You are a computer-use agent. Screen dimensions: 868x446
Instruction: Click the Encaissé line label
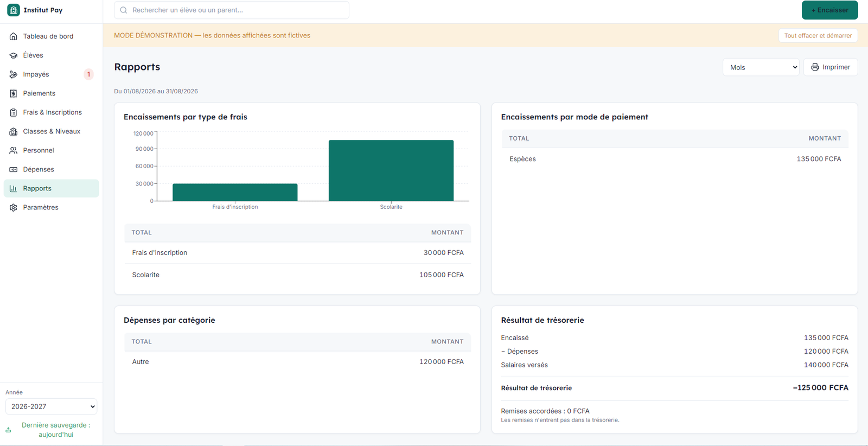pyautogui.click(x=514, y=337)
